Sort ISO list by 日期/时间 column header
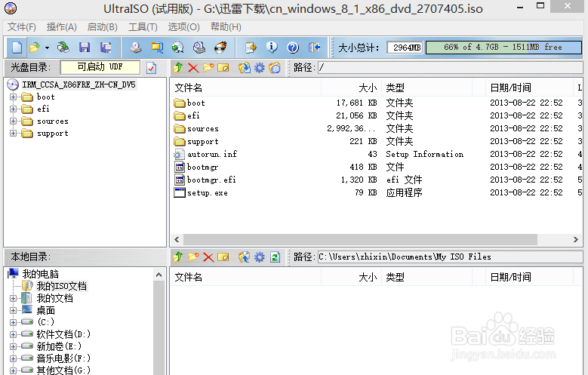The width and height of the screenshot is (588, 375). 529,88
